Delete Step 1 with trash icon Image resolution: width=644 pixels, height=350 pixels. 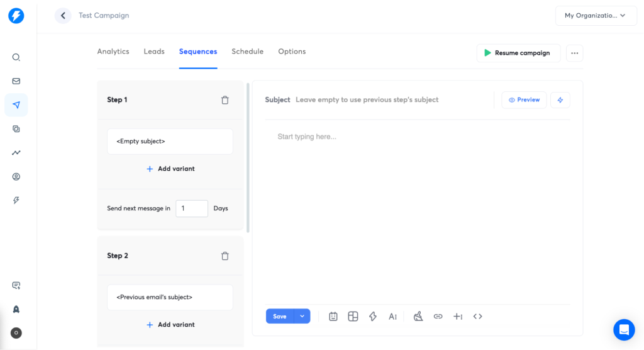[225, 100]
